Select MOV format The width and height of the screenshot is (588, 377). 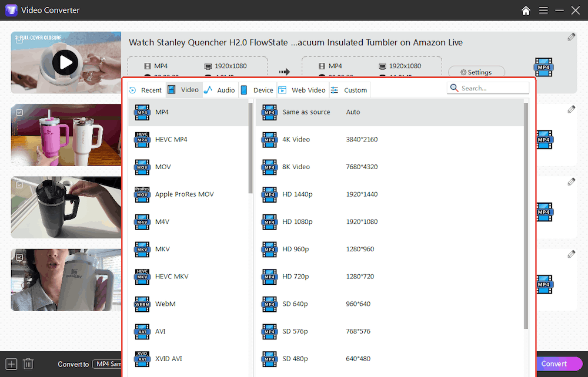[188, 167]
